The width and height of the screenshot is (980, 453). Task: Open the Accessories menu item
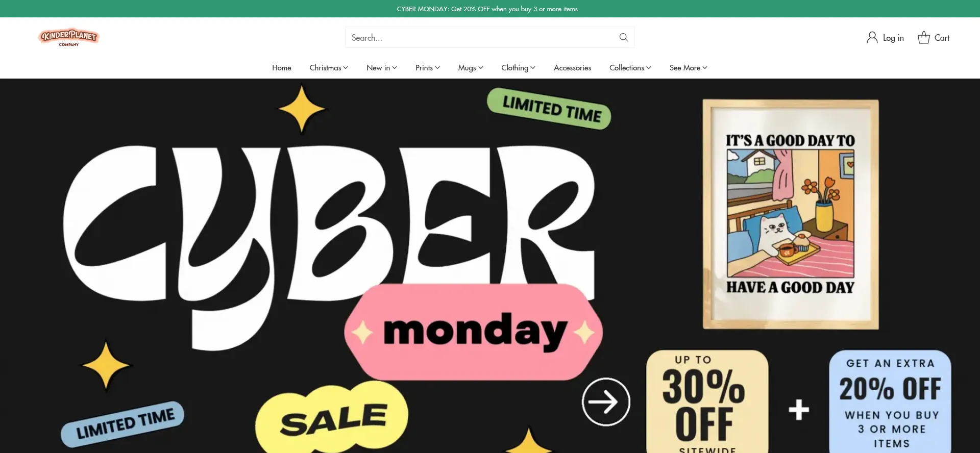tap(572, 67)
